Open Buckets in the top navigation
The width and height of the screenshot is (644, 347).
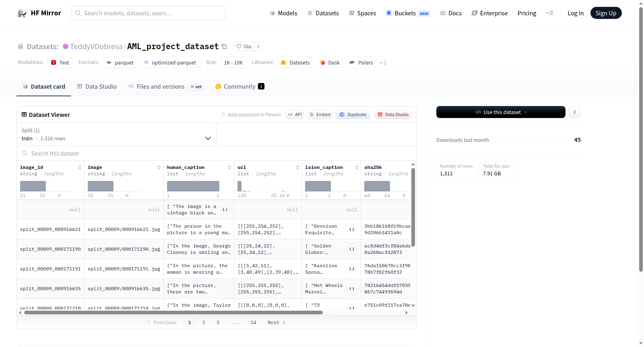(408, 13)
